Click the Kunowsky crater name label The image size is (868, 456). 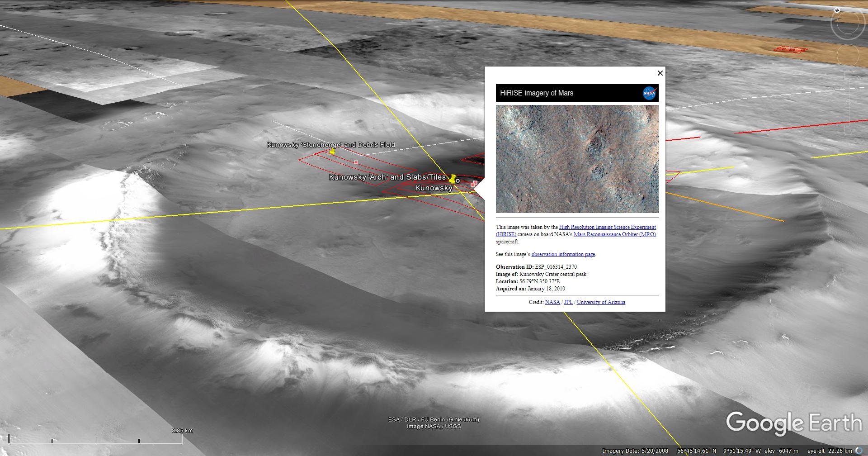point(434,188)
